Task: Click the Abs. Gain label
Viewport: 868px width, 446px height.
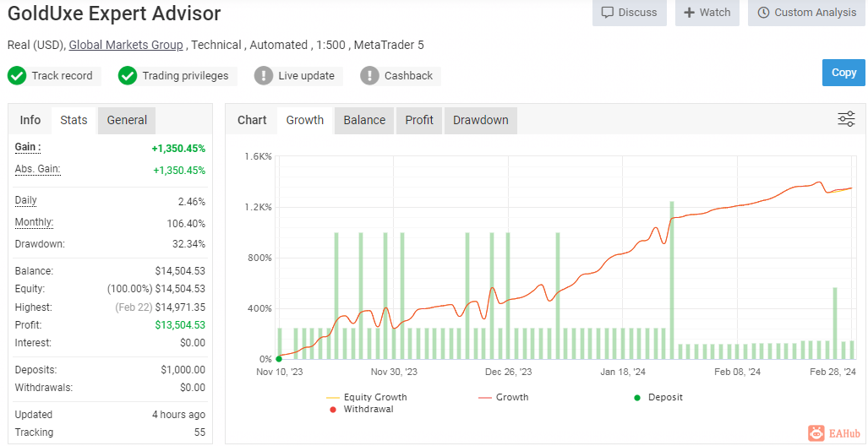Action: [x=38, y=169]
